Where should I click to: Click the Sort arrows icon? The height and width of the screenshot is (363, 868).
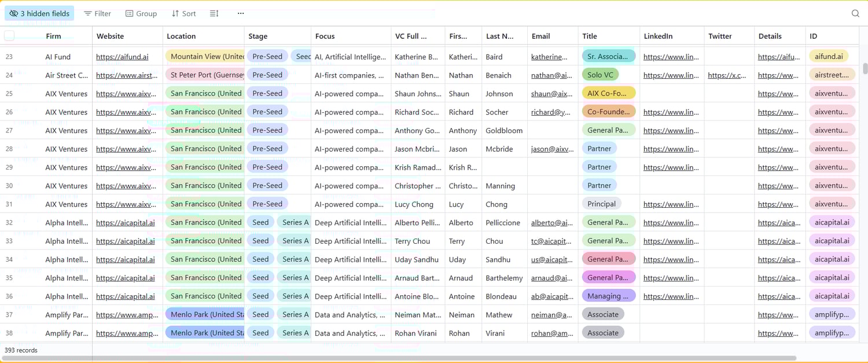tap(175, 13)
